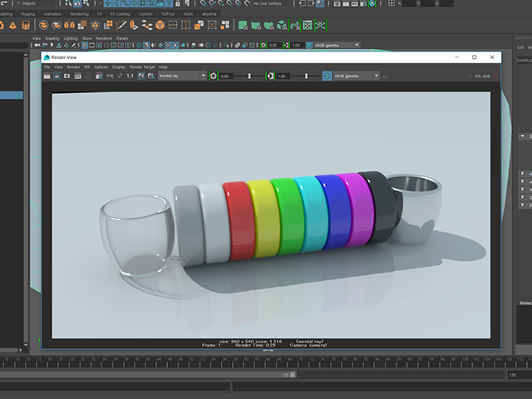Switch to the TURTLE shelf tab
This screenshot has width=532, height=399.
click(168, 14)
